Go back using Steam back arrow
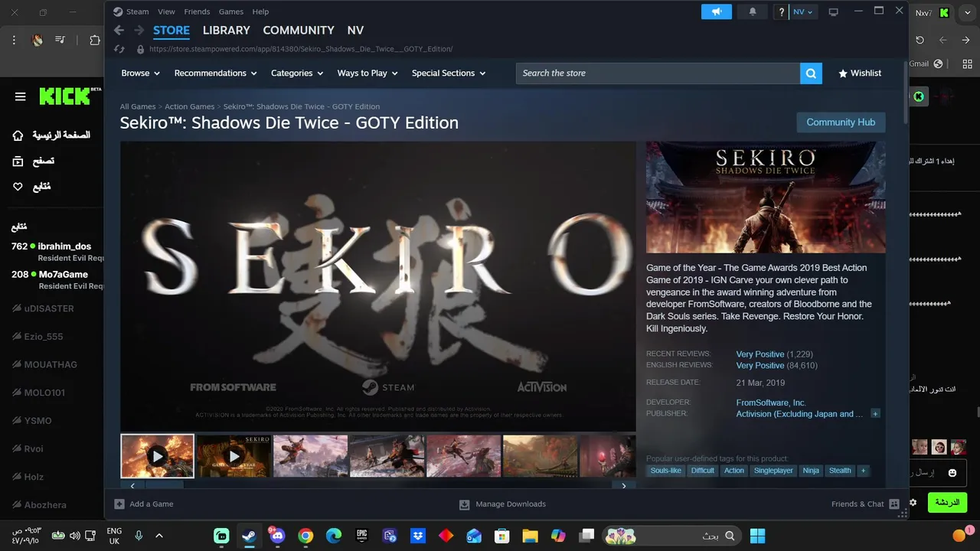Viewport: 980px width, 551px height. click(x=119, y=30)
